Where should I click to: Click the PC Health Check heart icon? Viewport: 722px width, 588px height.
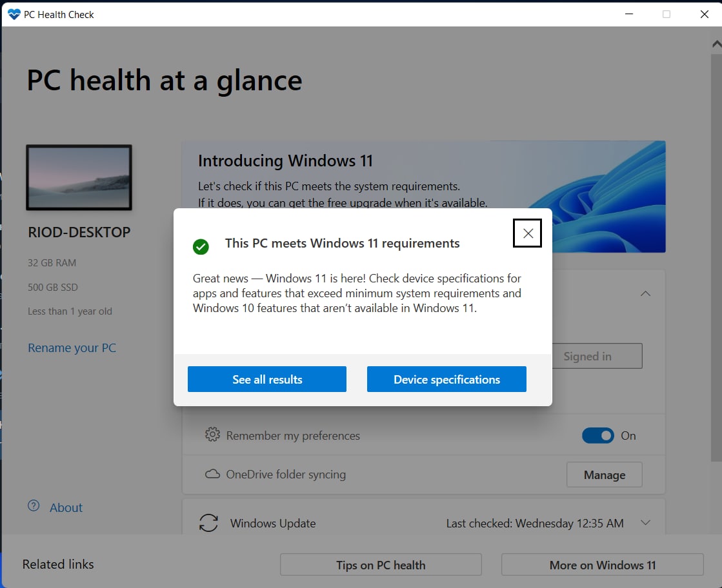point(14,14)
